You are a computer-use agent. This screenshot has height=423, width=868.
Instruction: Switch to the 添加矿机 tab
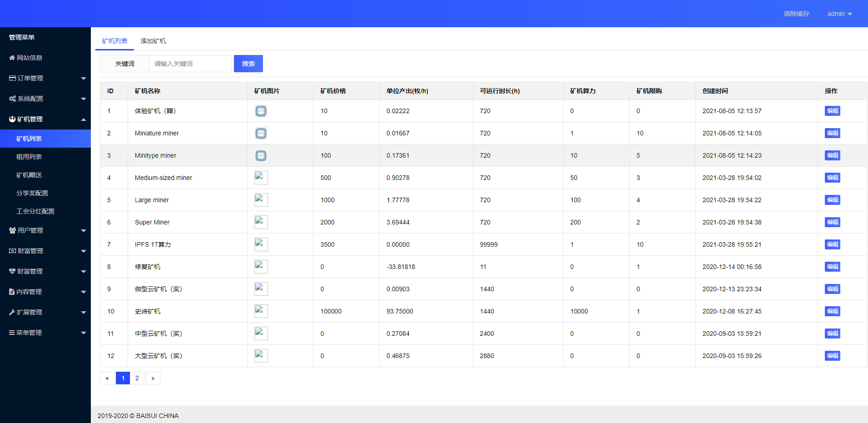click(x=153, y=41)
